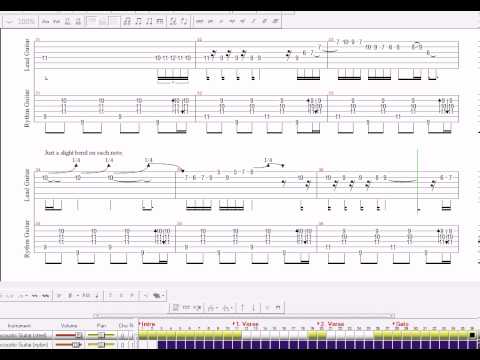The height and width of the screenshot is (360, 480).
Task: Adjust the steel guitar track volume slider
Action: pos(69,335)
